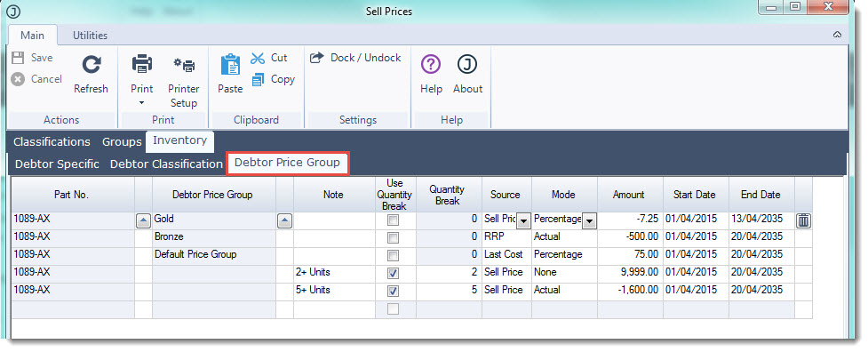Click the empty Part No. cell in the new row
Viewport: 868px width, 352px height.
[72, 309]
